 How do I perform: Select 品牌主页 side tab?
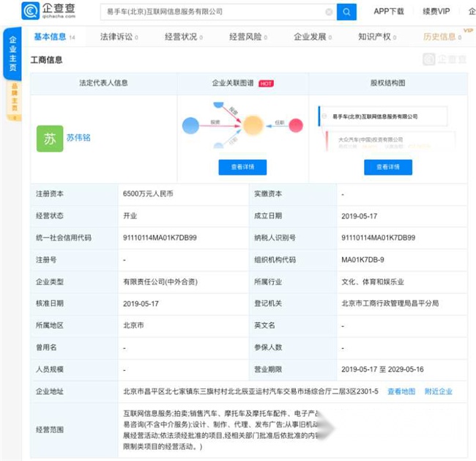[x=14, y=100]
